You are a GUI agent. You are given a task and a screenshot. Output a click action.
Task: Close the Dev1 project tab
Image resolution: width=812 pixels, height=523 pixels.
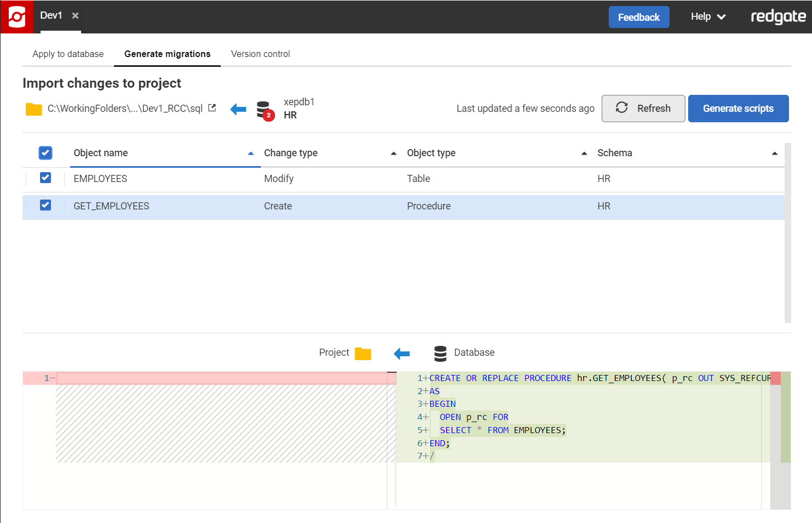(76, 16)
